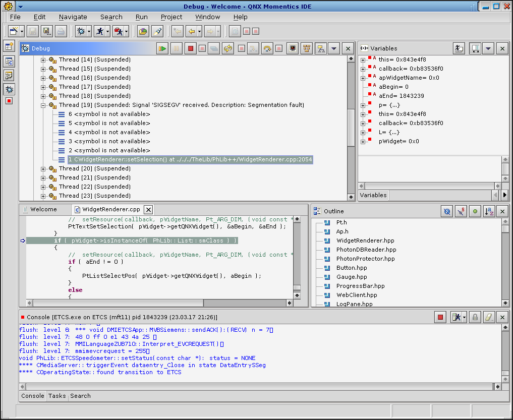513x420 pixels.
Task: Open the Navigate menu
Action: click(x=73, y=17)
